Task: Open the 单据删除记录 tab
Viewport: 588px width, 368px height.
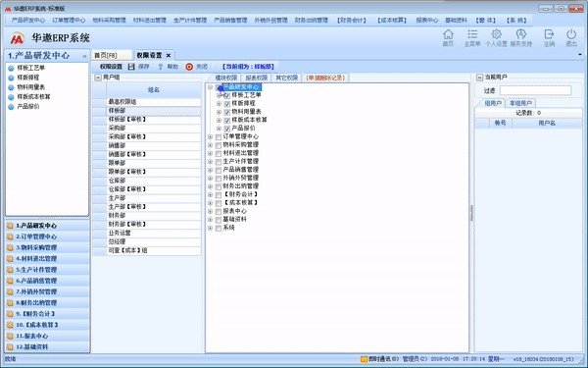Action: tap(325, 78)
